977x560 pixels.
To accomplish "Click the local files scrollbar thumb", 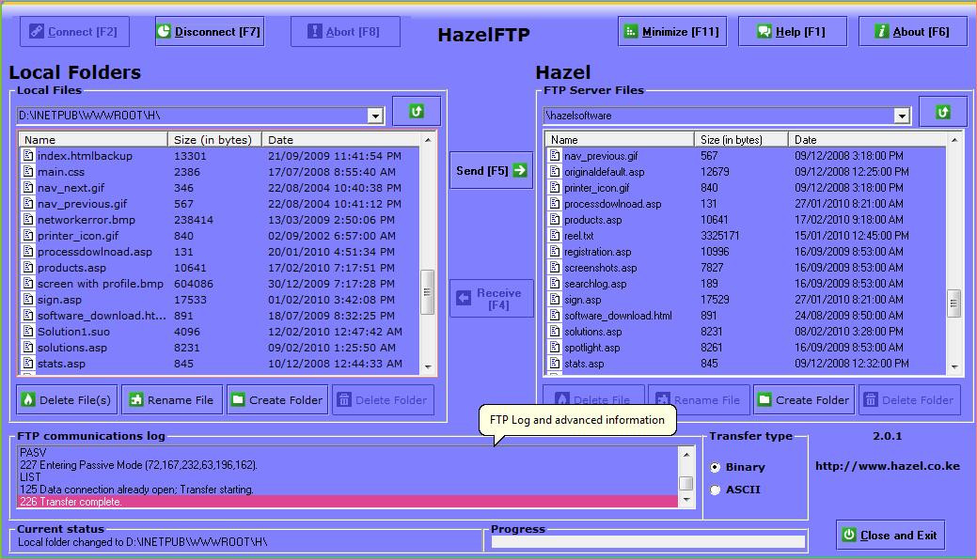I will coord(428,292).
